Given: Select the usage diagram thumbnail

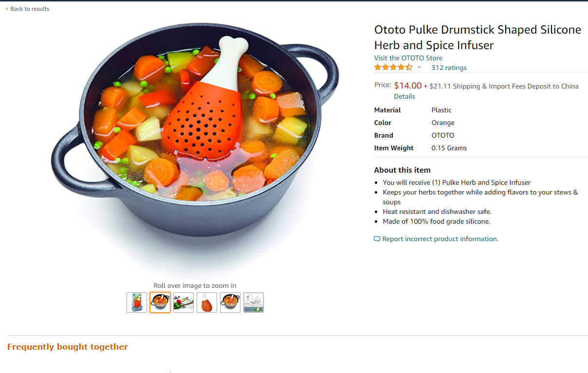Looking at the screenshot, I should click(x=254, y=302).
